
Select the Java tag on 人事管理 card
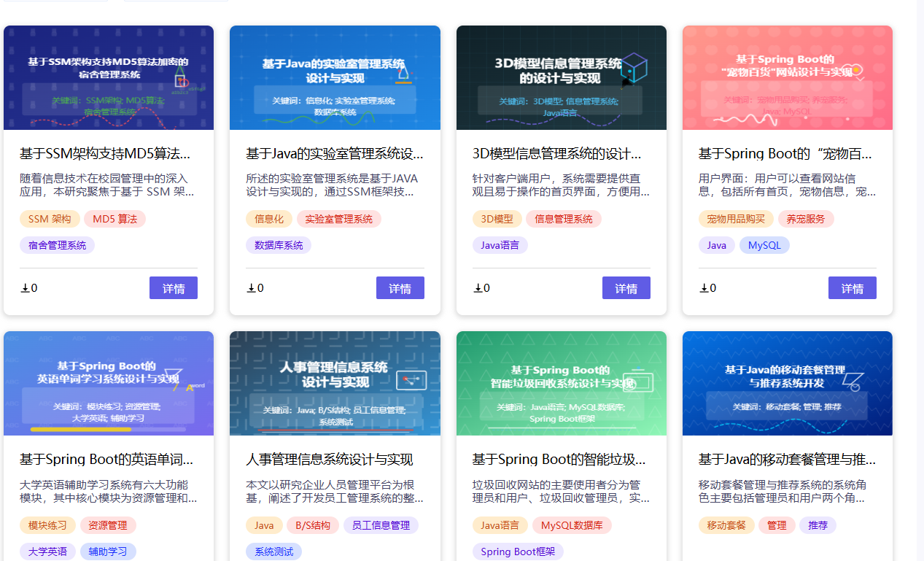coord(264,525)
